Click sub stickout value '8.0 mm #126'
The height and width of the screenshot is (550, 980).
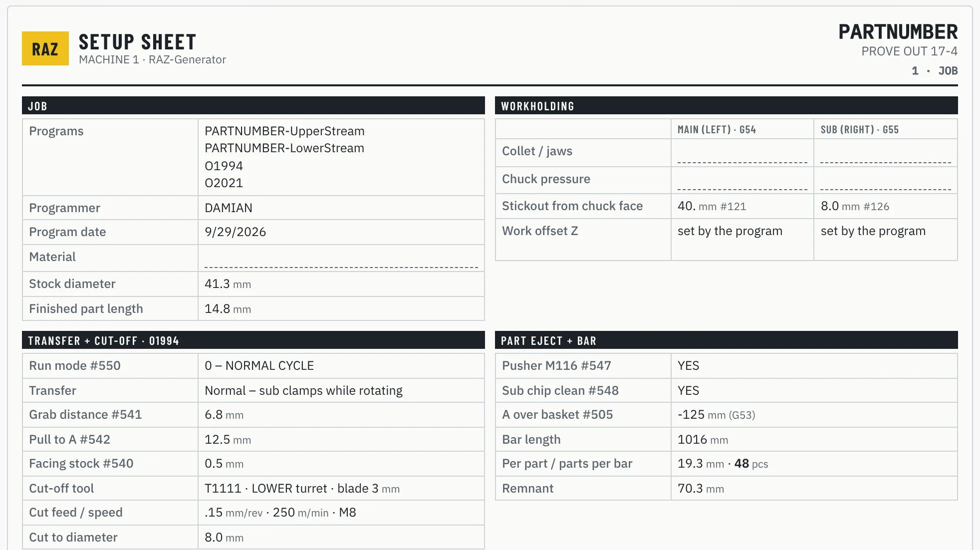click(855, 206)
